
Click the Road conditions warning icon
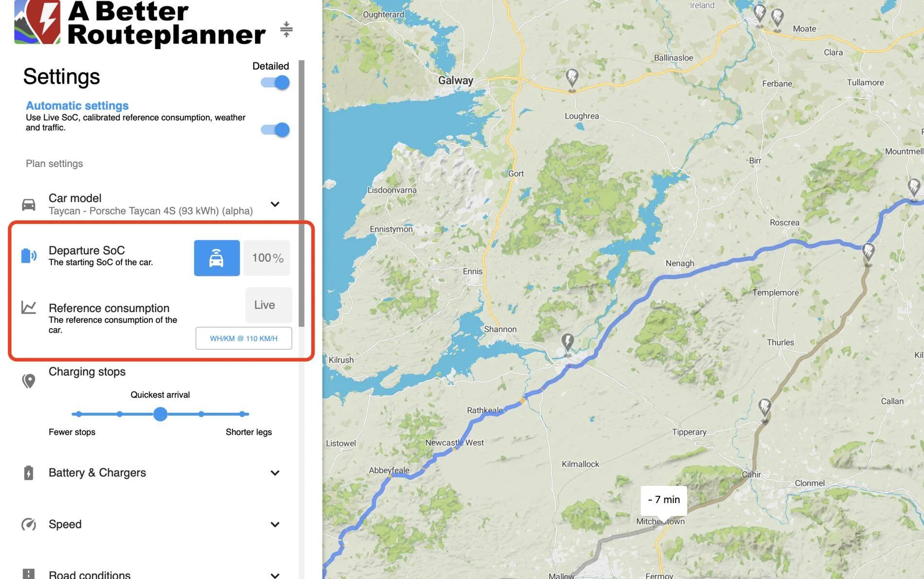click(x=29, y=574)
